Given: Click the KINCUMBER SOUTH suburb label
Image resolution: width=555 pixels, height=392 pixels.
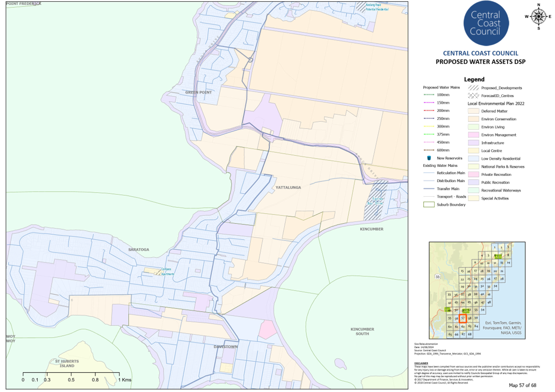Looking at the screenshot, I should (x=362, y=332).
